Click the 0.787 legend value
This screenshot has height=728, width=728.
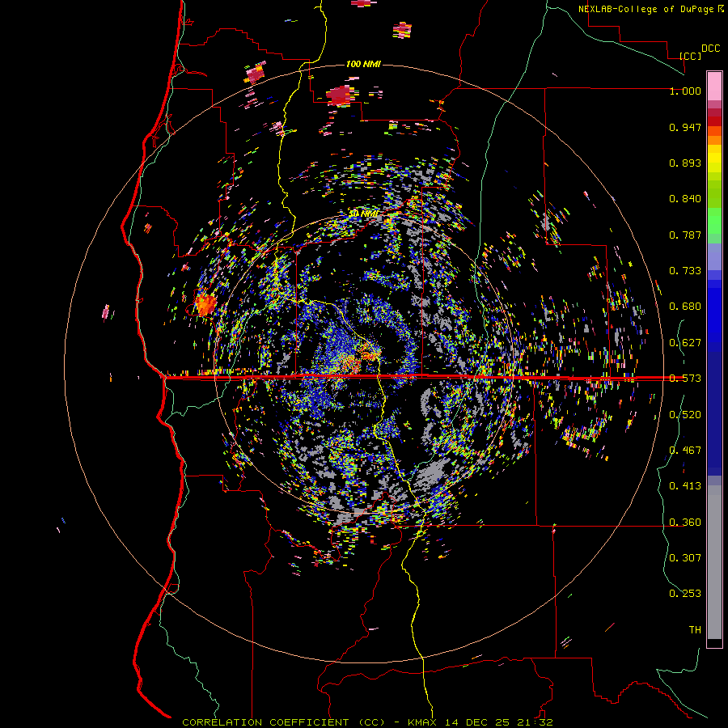(685, 235)
